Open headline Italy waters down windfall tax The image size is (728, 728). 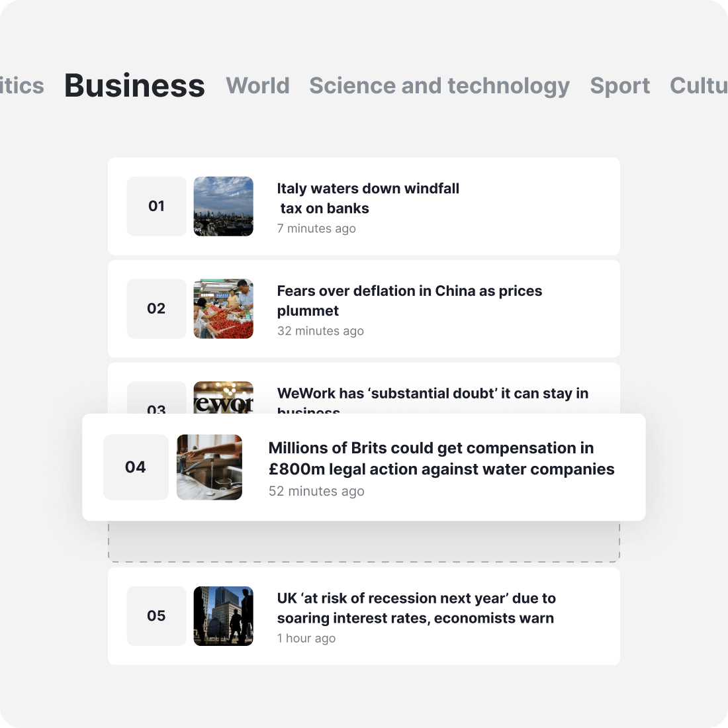(x=367, y=198)
